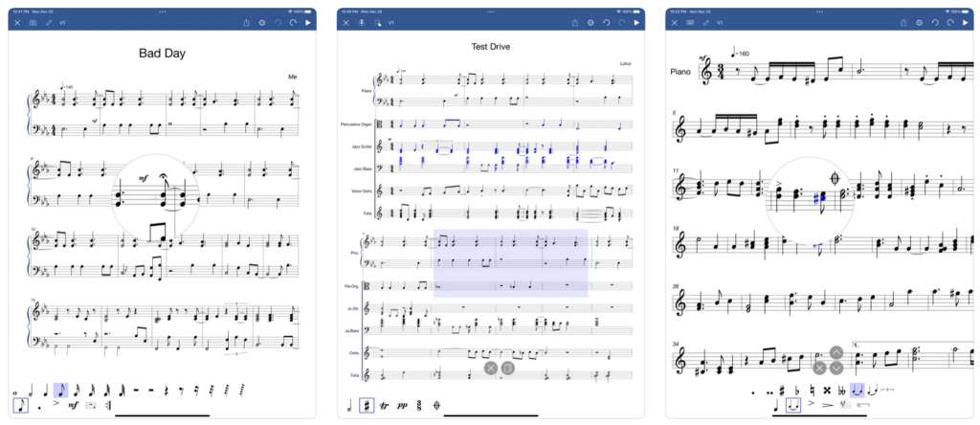This screenshot has width=980, height=425.
Task: Toggle the highlighted eighth note duration
Action: click(x=60, y=391)
